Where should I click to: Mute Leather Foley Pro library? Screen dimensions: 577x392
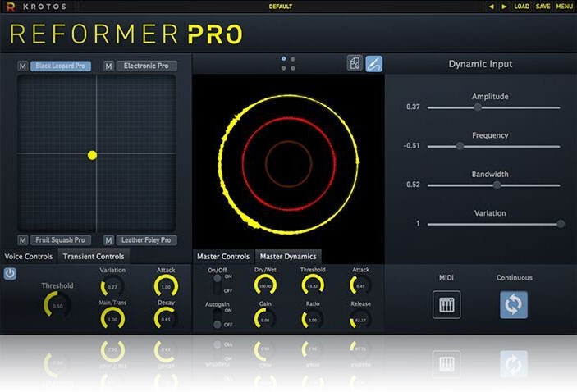[x=108, y=240]
